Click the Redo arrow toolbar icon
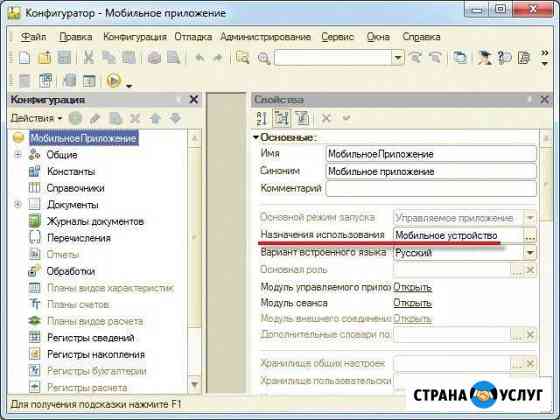Image resolution: width=560 pixels, height=420 pixels. coord(218,58)
